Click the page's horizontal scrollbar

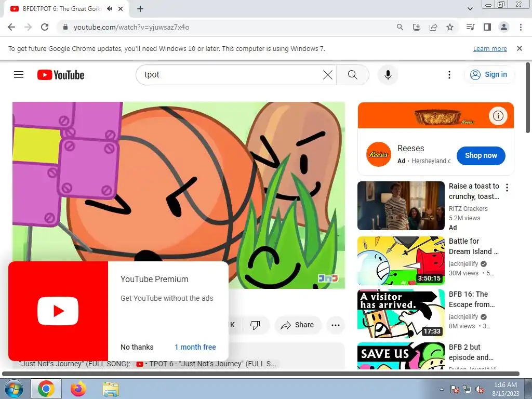261,374
